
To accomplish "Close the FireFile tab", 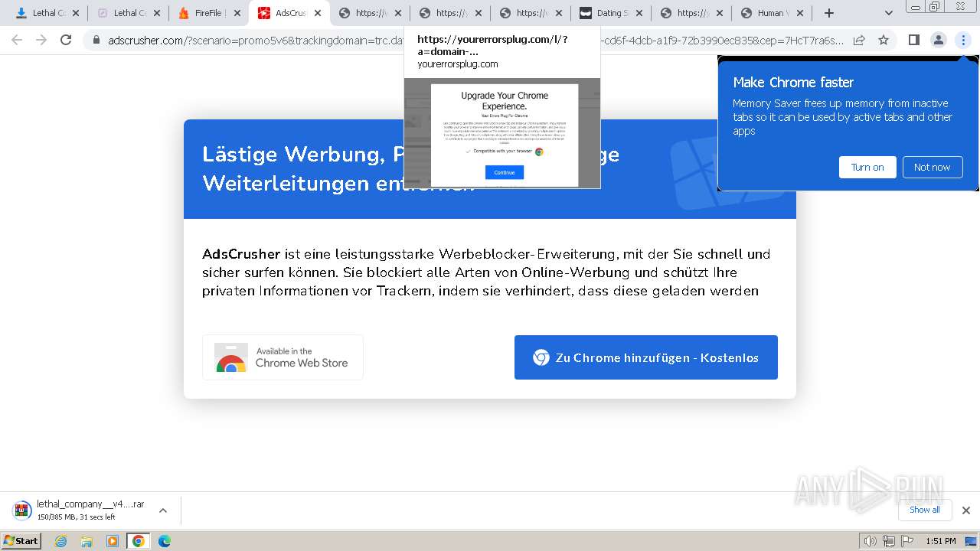I will tap(237, 13).
